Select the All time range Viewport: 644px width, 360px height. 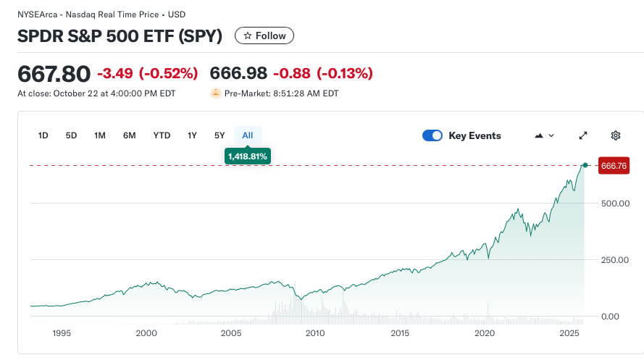pos(248,135)
